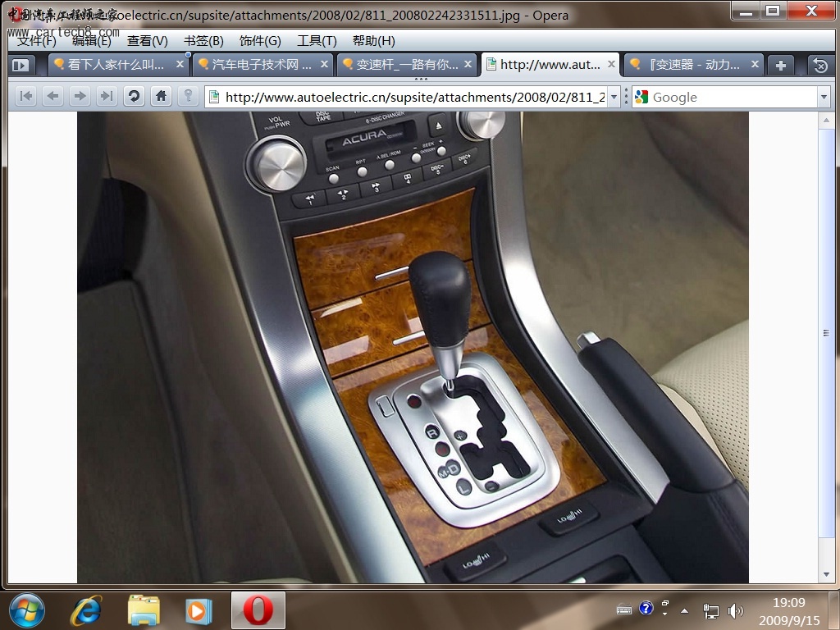Image resolution: width=840 pixels, height=630 pixels.
Task: Switch to the 变速杆_一路有你 tab
Action: pyautogui.click(x=405, y=65)
